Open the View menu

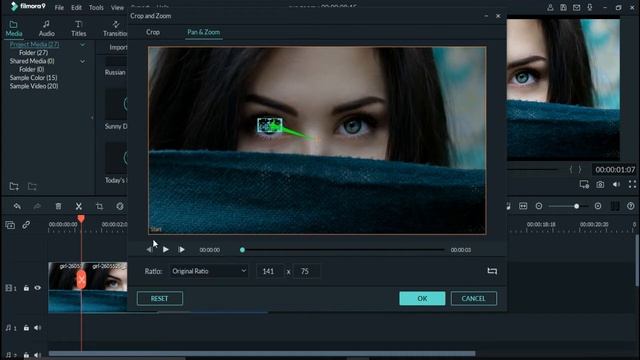coord(117,8)
